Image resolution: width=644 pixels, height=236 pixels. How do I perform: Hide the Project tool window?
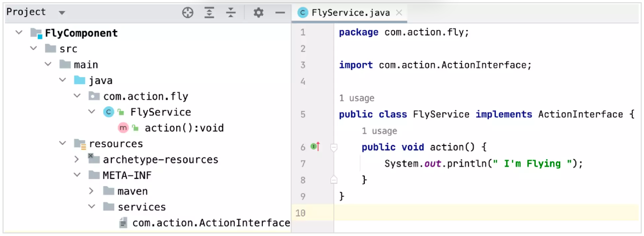[x=280, y=13]
